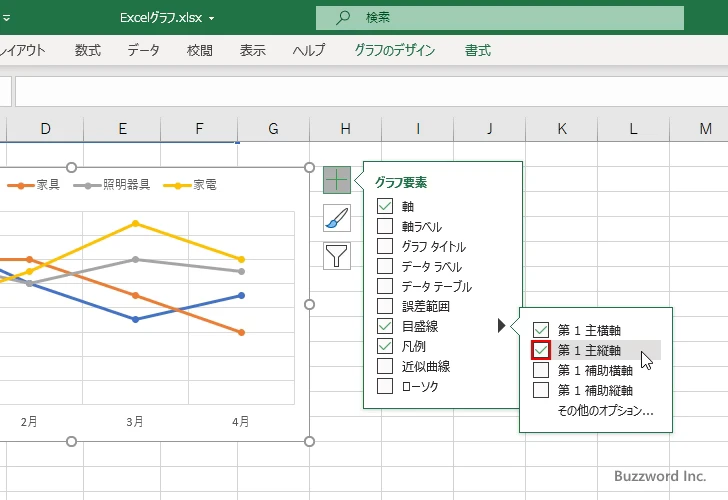Viewport: 728px width, 500px height.
Task: Open quick access toolbar customize arrow
Action: click(6, 18)
